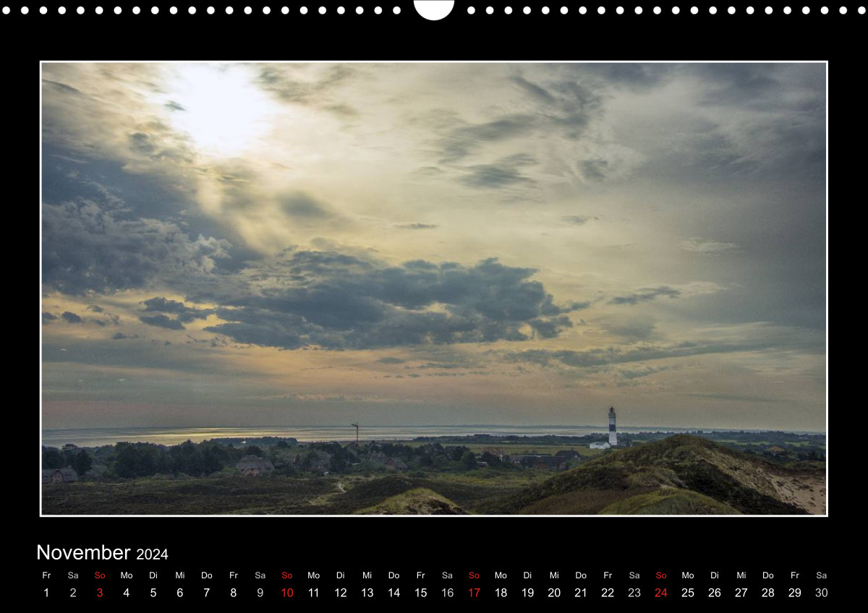868x613 pixels.
Task: Select Sunday day 17 in red
Action: click(475, 593)
